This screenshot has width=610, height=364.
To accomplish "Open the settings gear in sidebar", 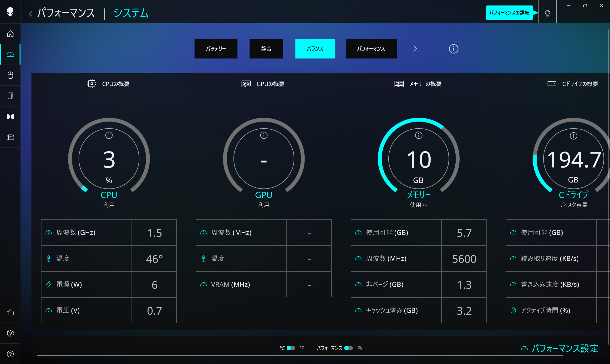I will coord(10,333).
